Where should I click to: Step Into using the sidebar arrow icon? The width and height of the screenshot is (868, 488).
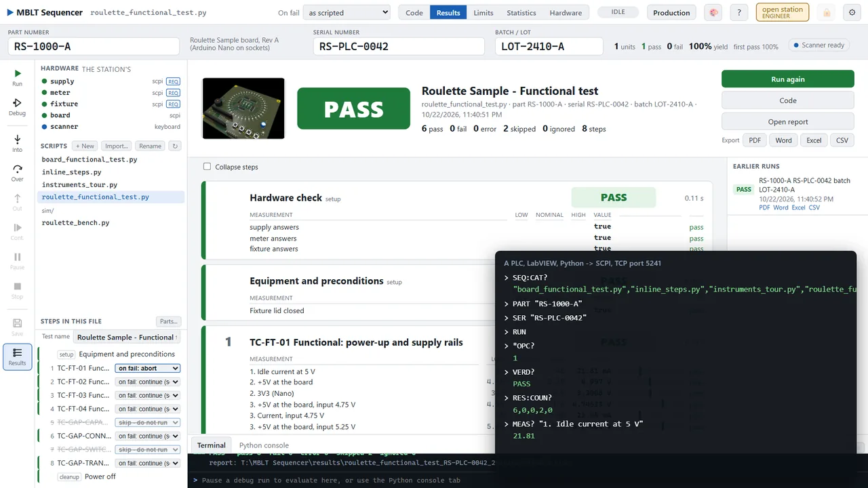point(17,143)
